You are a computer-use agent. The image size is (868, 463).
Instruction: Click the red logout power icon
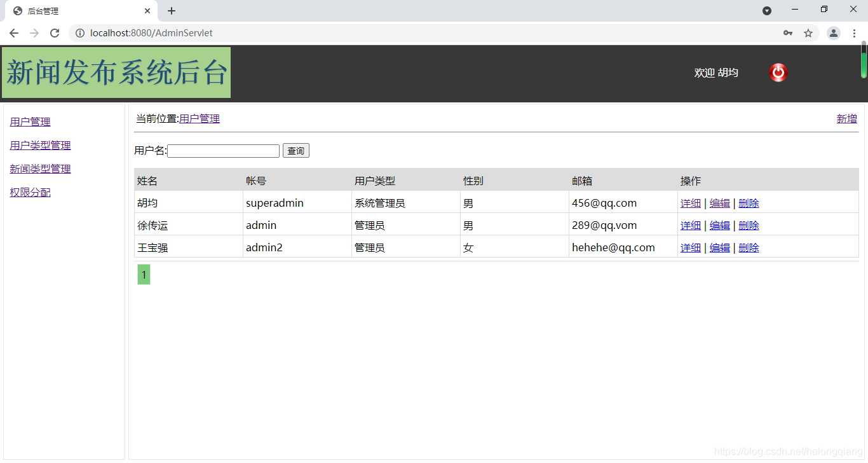(x=778, y=73)
